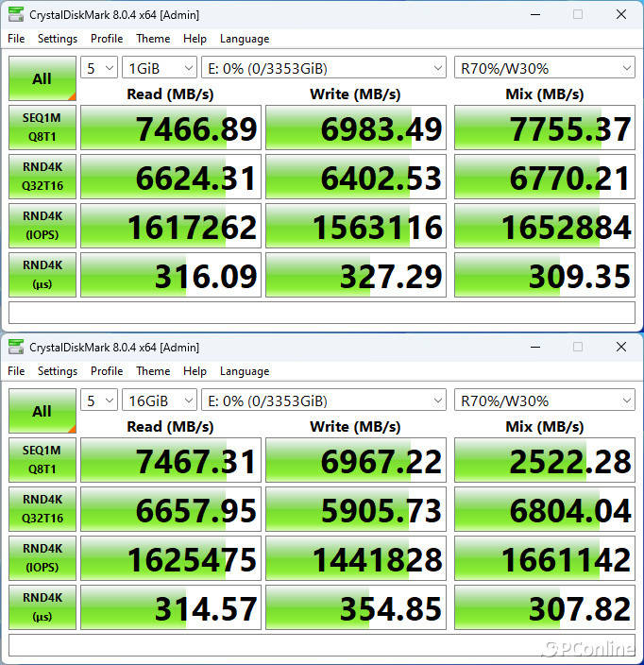Run the RND4K Q32T16 test beside 6657.95
Screen dimensions: 644x665
[x=42, y=509]
